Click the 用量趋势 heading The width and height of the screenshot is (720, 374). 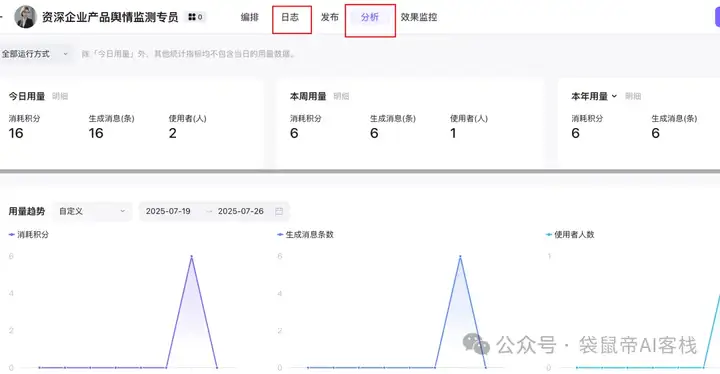(x=27, y=211)
